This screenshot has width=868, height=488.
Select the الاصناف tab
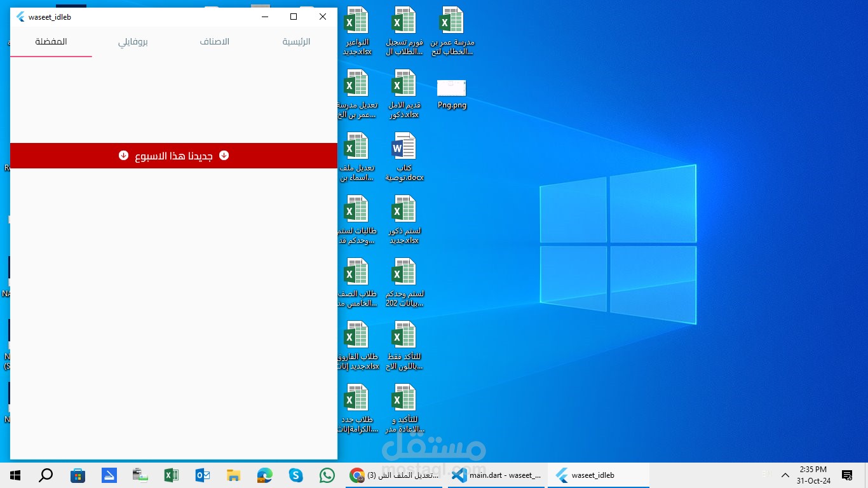(215, 42)
